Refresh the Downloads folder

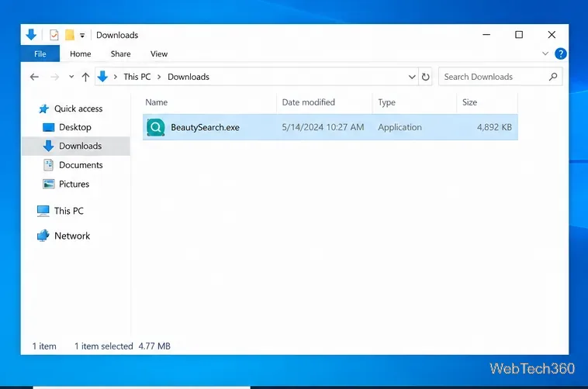(x=425, y=77)
